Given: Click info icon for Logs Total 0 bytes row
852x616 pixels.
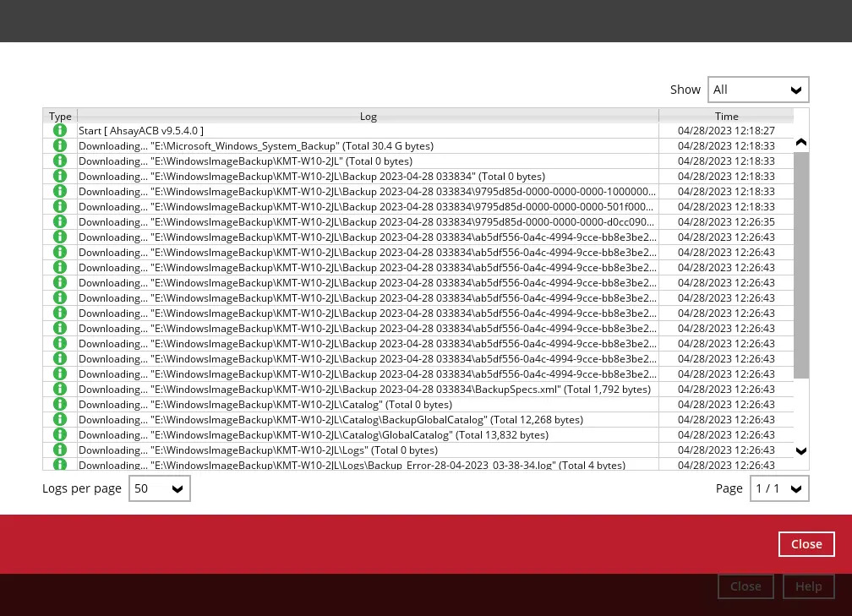Looking at the screenshot, I should tap(60, 450).
